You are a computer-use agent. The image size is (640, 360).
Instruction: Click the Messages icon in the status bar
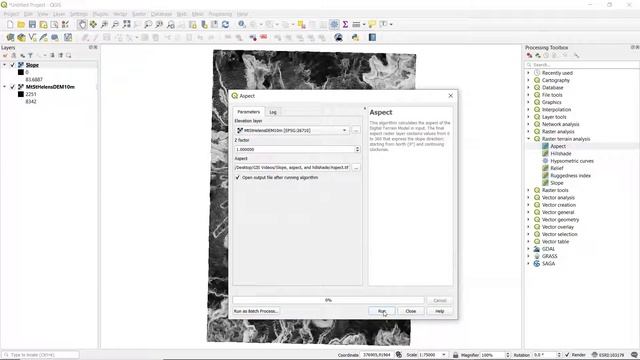click(634, 355)
